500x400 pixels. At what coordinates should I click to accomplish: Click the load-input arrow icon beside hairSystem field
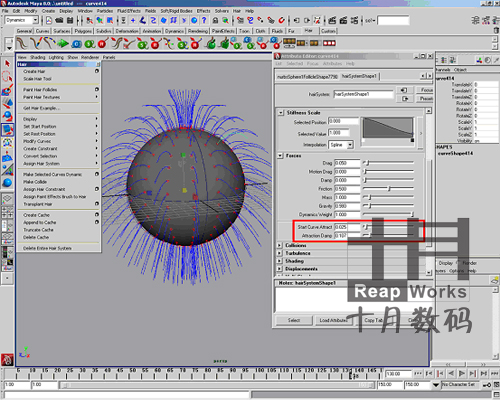coord(405,90)
